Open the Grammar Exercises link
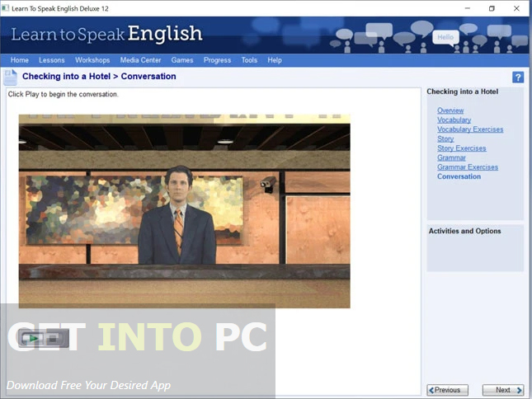This screenshot has width=532, height=399. pyautogui.click(x=468, y=167)
